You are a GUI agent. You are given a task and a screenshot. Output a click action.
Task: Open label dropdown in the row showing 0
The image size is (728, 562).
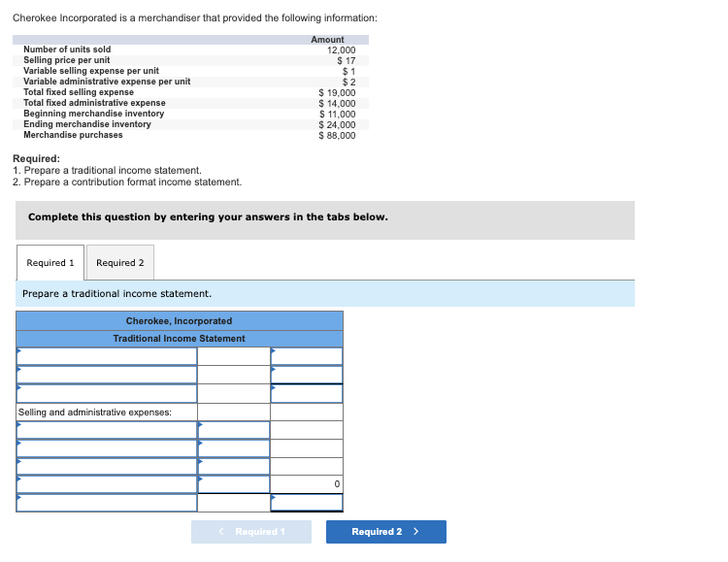pos(107,484)
